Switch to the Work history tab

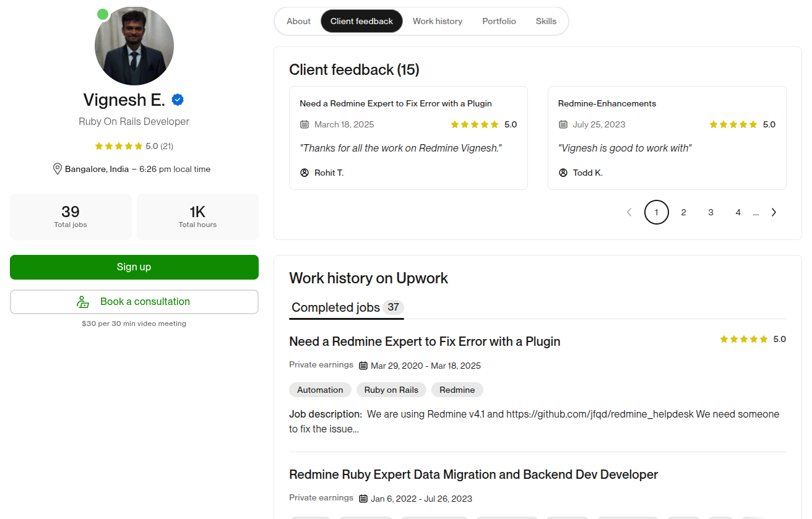pos(438,21)
